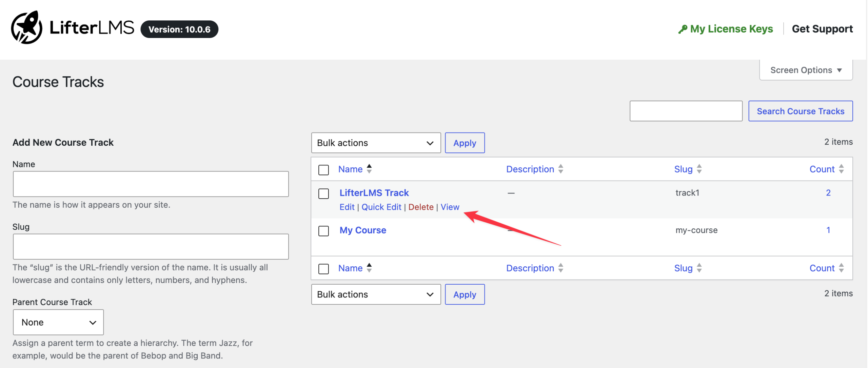The height and width of the screenshot is (368, 868).
Task: Tick the select-all checkbox in the table footer
Action: pos(323,269)
